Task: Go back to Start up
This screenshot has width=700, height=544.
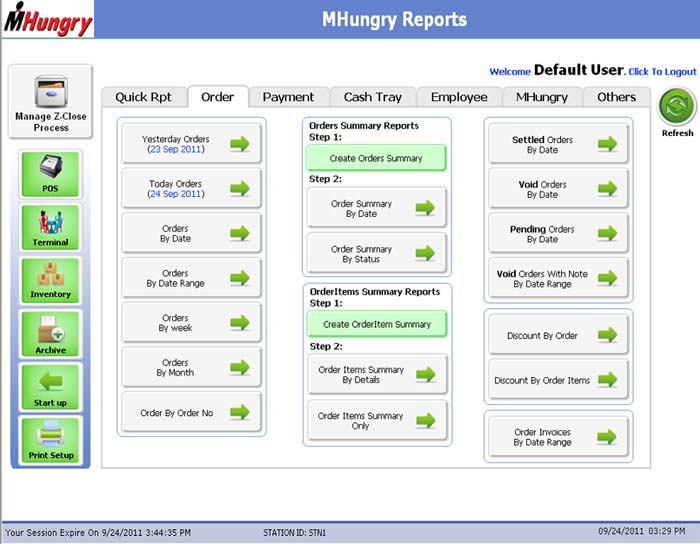Action: coord(50,387)
